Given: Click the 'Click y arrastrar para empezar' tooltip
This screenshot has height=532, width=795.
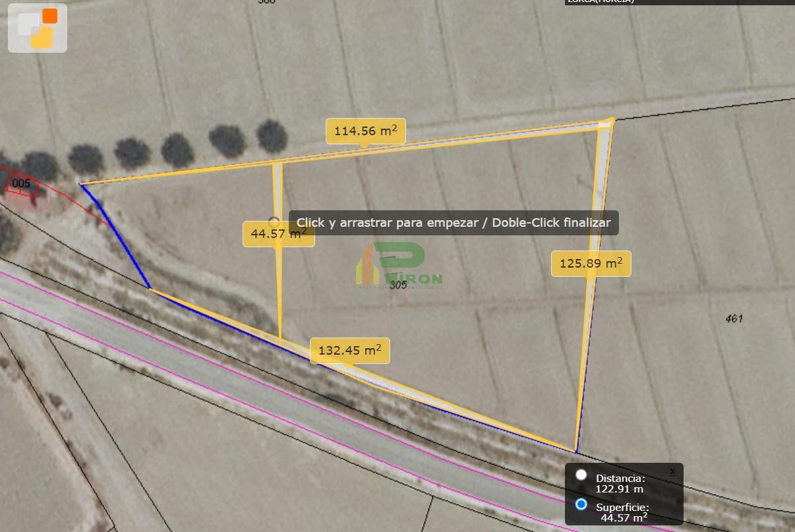Looking at the screenshot, I should (454, 223).
